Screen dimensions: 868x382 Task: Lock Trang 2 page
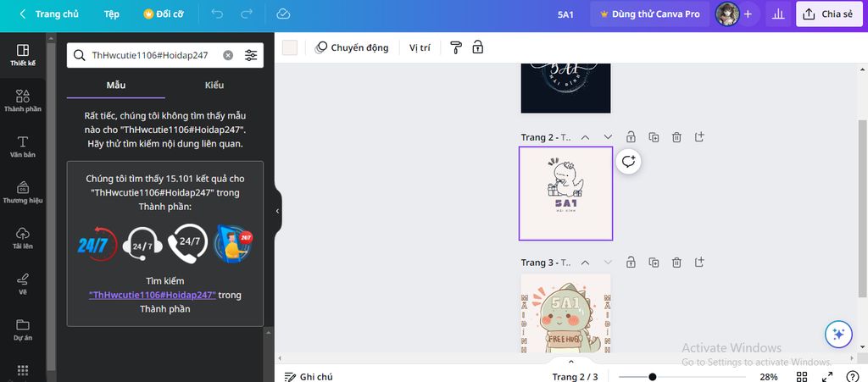click(631, 137)
